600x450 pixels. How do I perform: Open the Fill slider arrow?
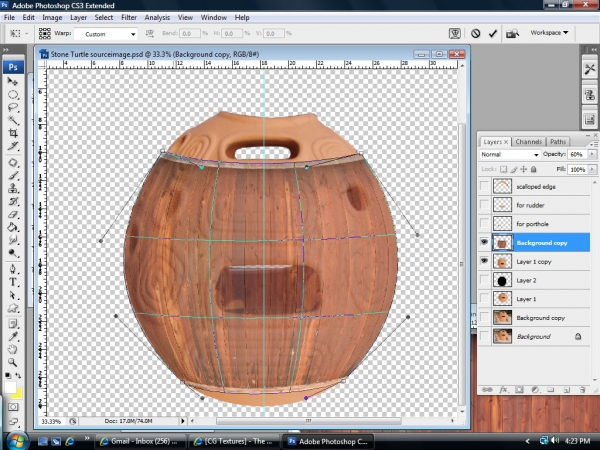tap(592, 169)
